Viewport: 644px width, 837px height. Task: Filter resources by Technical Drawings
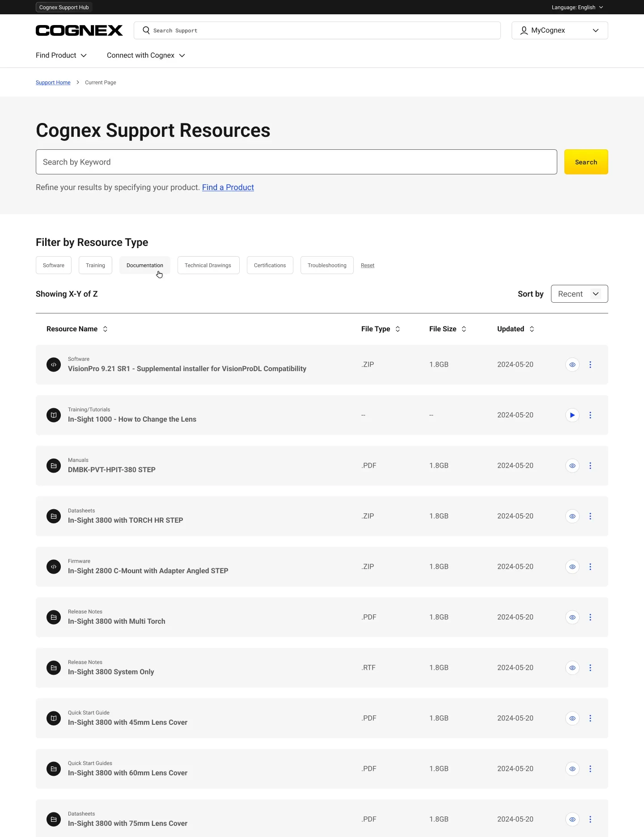(208, 265)
